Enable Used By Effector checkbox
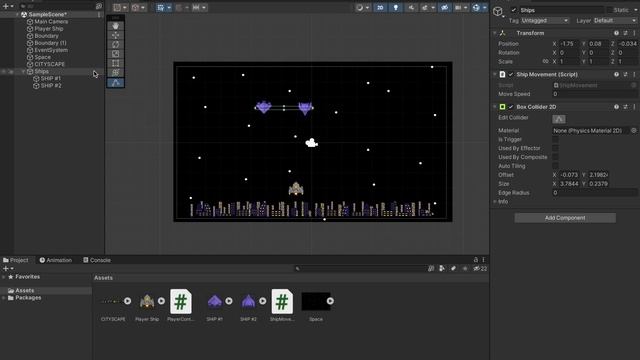The height and width of the screenshot is (360, 640). (x=555, y=149)
